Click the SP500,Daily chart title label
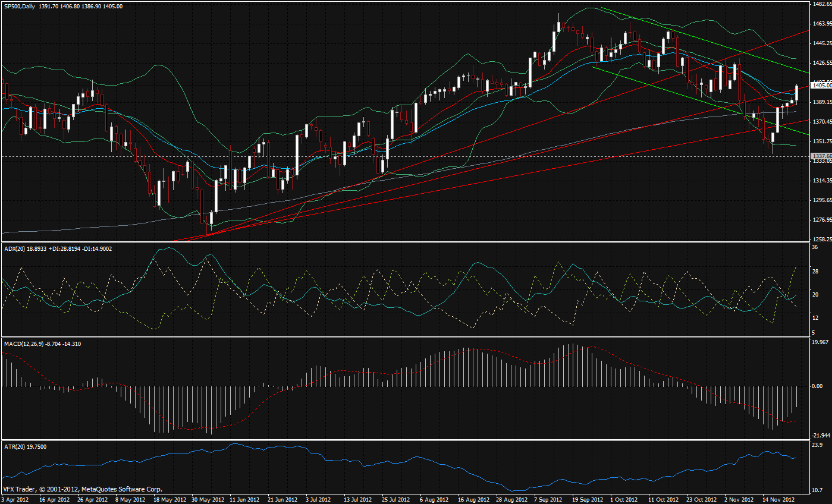This screenshot has height=504, width=832. click(19, 6)
